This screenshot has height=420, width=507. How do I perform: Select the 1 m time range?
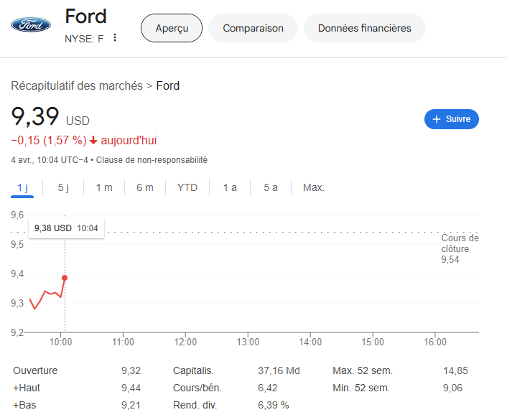point(104,187)
